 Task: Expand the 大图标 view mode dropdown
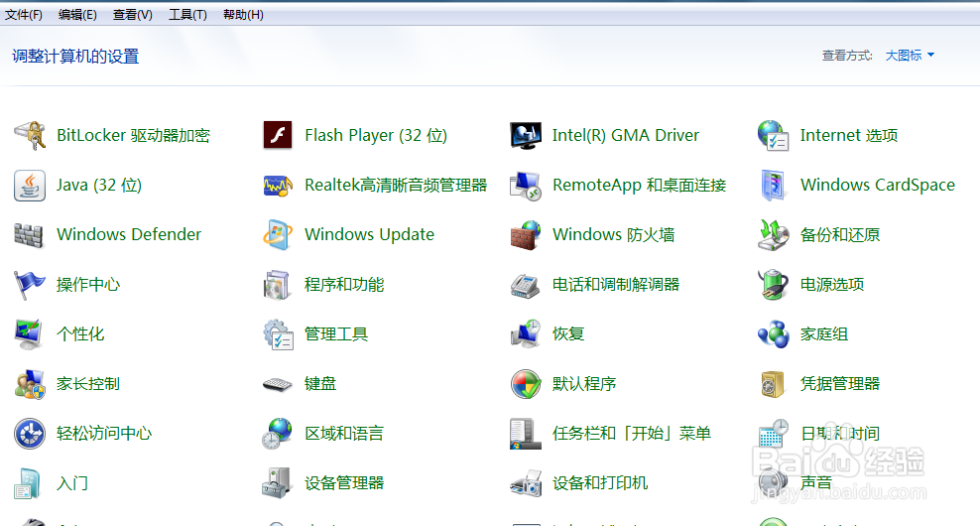910,56
